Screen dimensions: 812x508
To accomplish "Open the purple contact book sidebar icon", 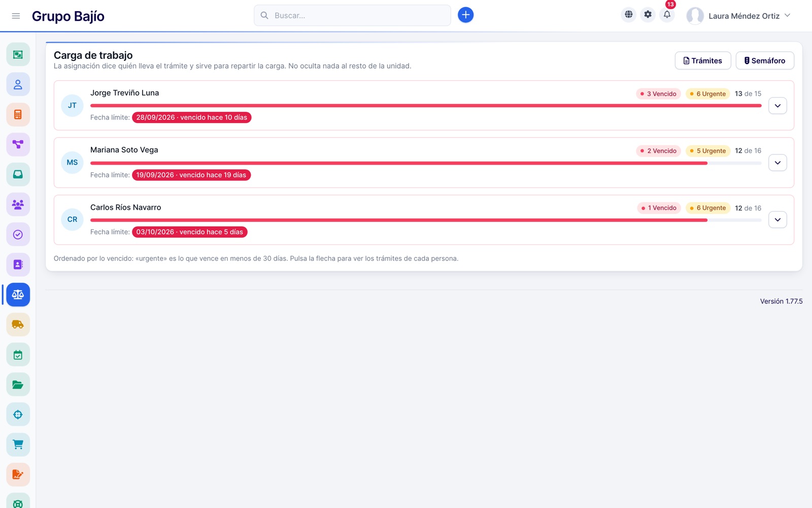I will pyautogui.click(x=18, y=264).
